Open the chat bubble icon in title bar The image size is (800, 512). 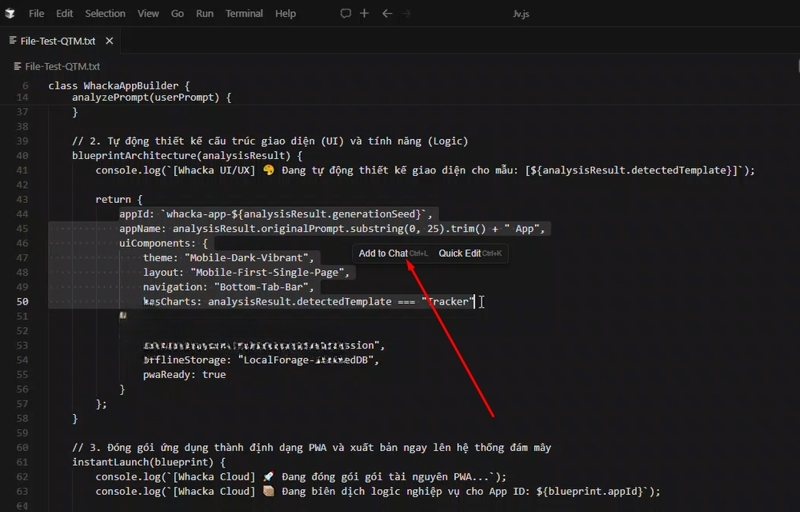point(345,13)
